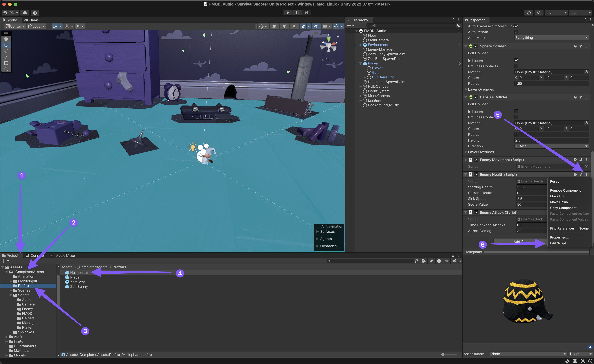
Task: Expand the HUDCanvas hierarchy item
Action: point(360,87)
